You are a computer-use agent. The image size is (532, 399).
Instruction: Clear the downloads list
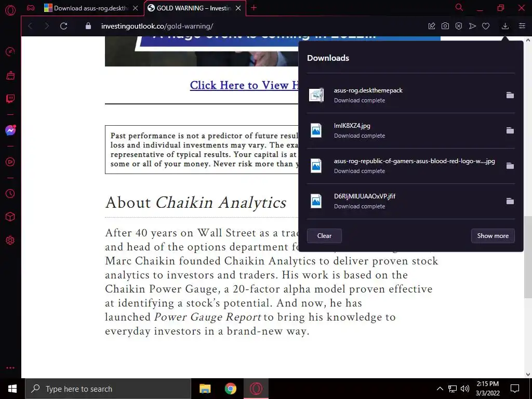pyautogui.click(x=324, y=236)
